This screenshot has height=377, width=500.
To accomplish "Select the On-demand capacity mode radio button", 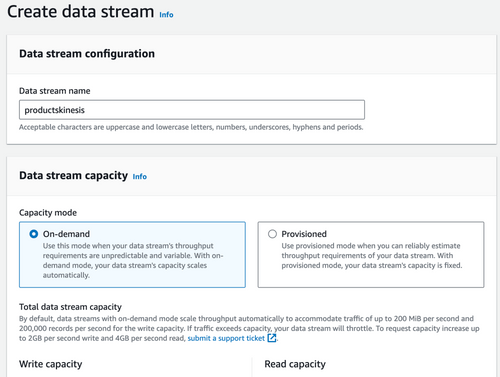I will (34, 234).
